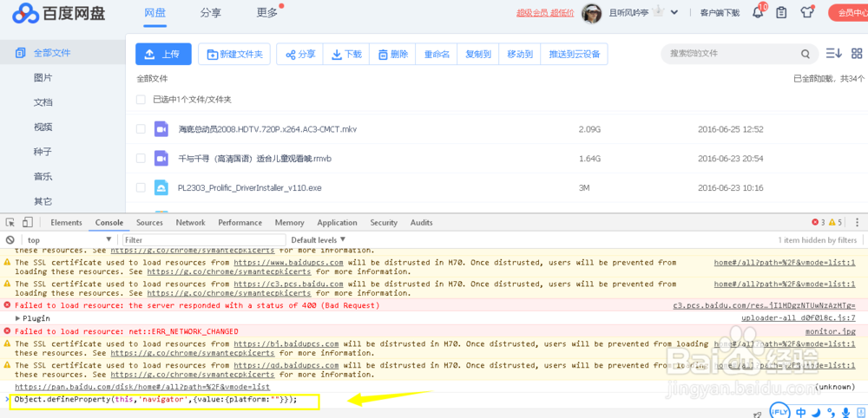Open the Application DevTools tab

click(337, 222)
